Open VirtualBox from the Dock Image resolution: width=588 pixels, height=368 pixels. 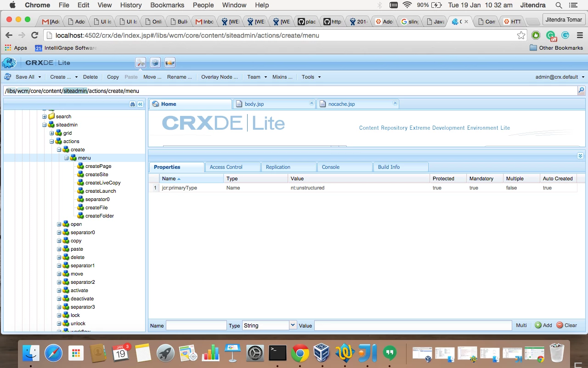pos(322,353)
